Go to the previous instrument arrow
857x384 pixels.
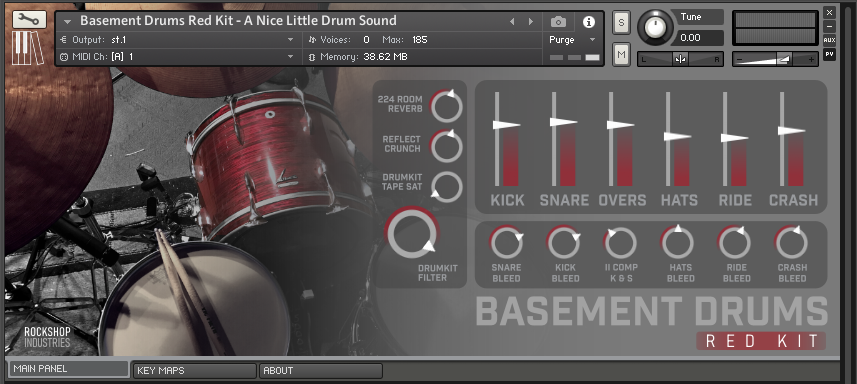[512, 22]
